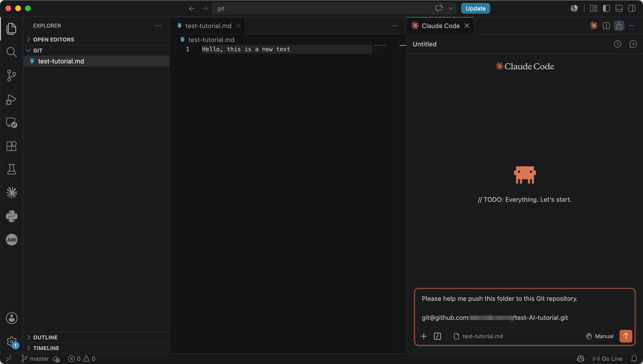Open the Search view in activity bar
This screenshot has height=364, width=643.
(x=11, y=52)
